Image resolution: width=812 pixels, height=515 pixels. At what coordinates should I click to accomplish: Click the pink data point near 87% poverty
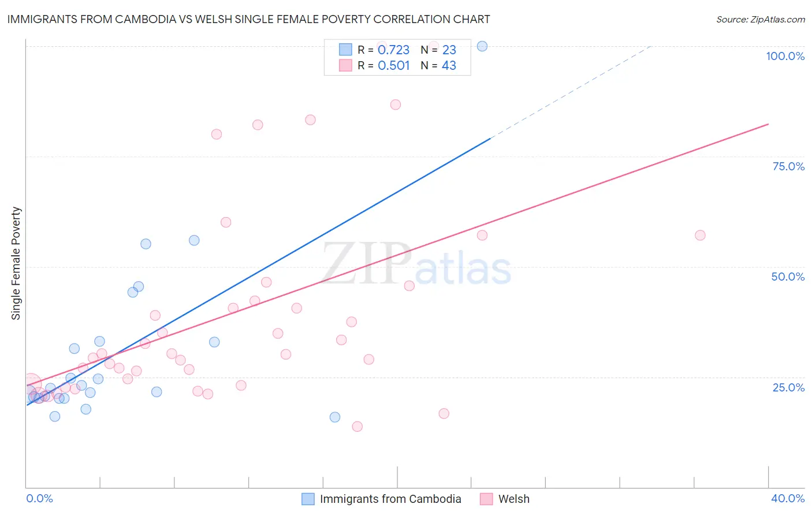(x=396, y=105)
